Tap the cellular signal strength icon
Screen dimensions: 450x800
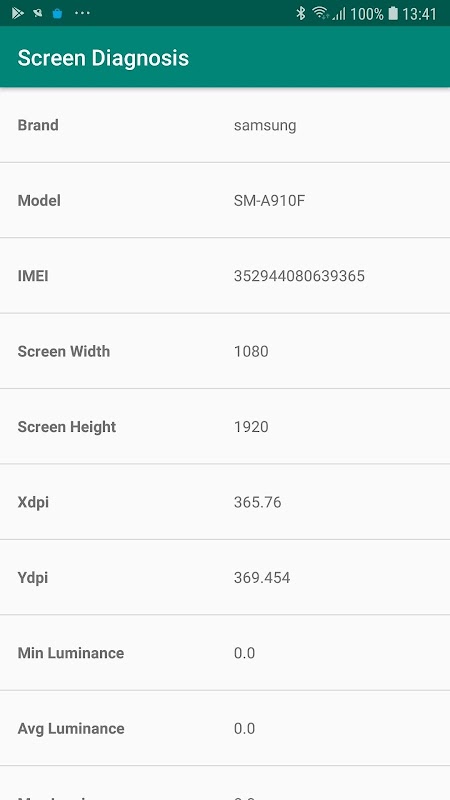pos(339,14)
